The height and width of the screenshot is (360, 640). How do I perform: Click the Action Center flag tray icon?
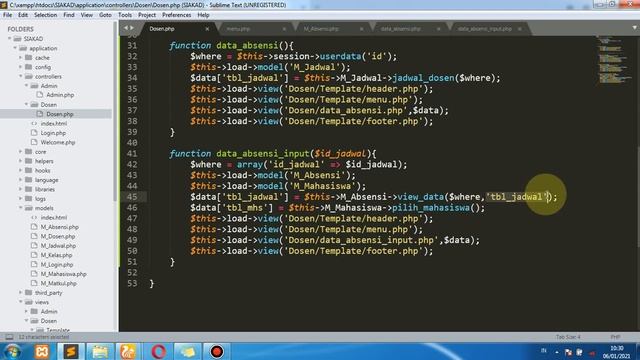pyautogui.click(x=568, y=352)
